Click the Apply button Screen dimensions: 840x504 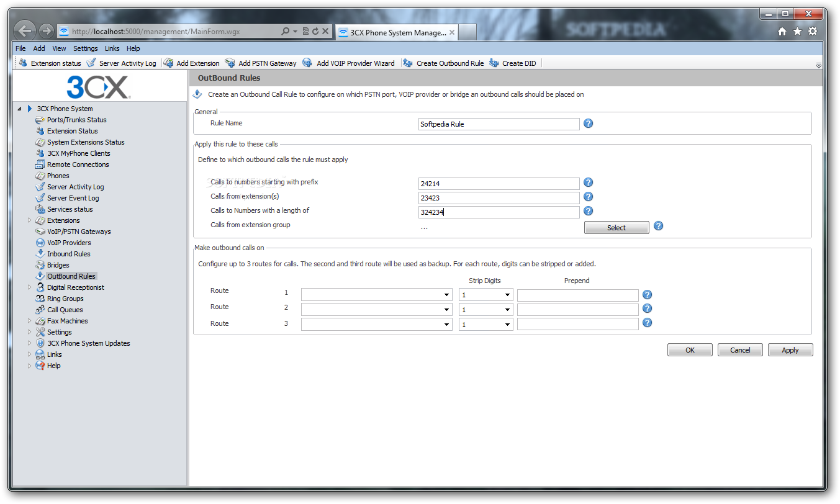790,350
